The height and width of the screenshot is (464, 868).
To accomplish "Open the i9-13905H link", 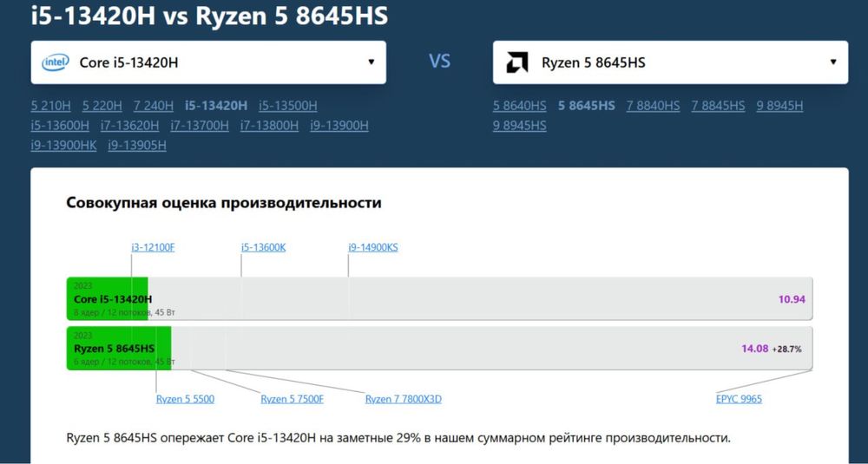I will tap(137, 146).
